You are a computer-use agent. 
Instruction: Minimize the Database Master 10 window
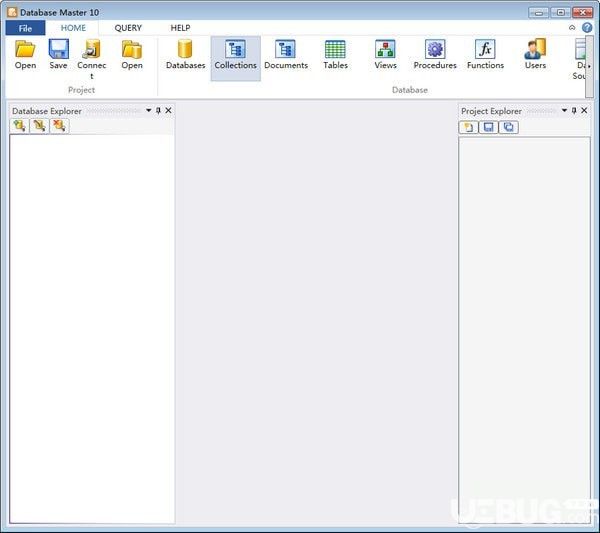(538, 13)
